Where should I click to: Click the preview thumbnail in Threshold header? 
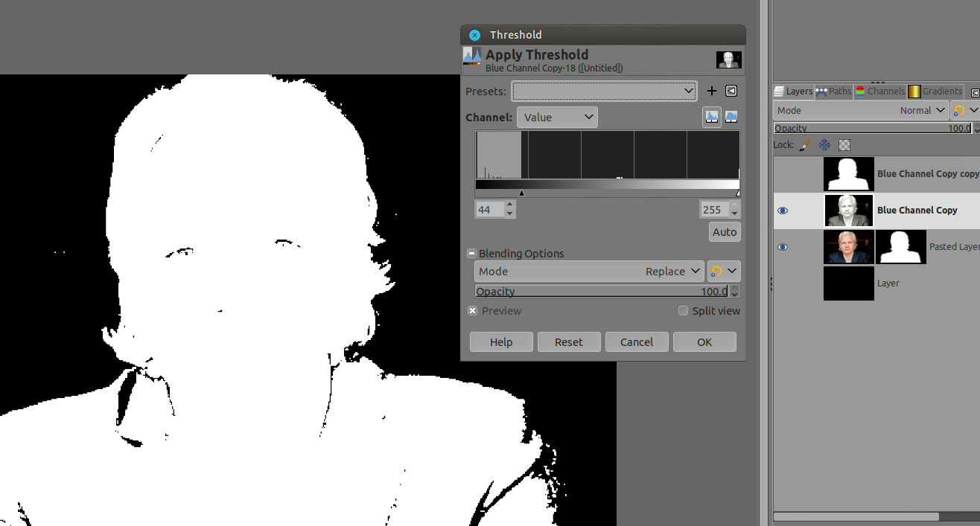728,60
